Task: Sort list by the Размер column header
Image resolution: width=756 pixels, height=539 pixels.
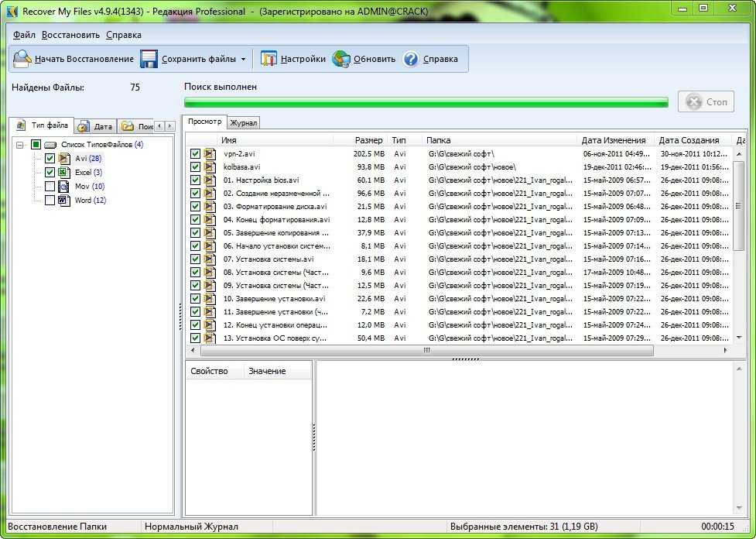Action: (x=360, y=140)
